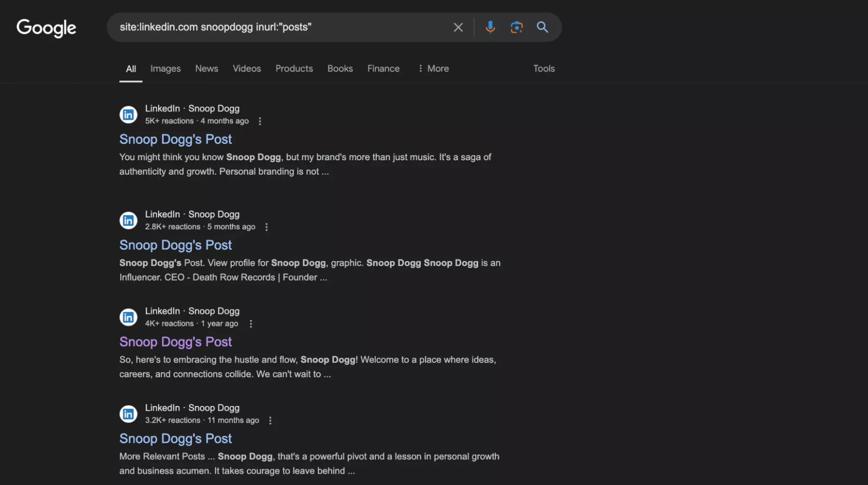
Task: Open Snoop Dogg's Post from 11 months ago
Action: (x=175, y=439)
